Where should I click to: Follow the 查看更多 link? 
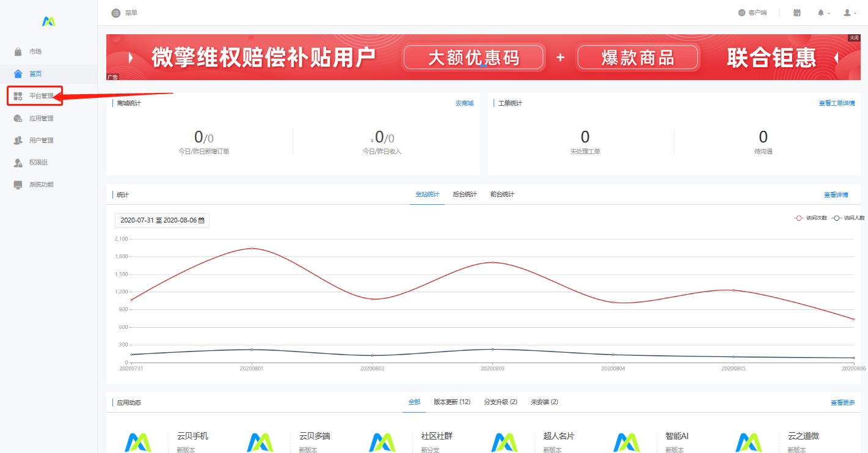point(842,403)
